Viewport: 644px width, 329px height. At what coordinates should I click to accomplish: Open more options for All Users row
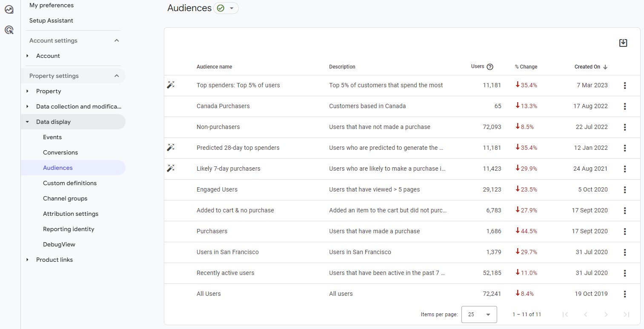(625, 294)
